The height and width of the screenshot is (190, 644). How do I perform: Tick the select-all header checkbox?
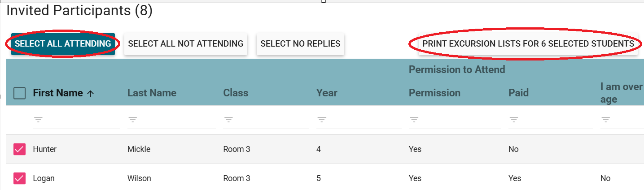pos(19,93)
